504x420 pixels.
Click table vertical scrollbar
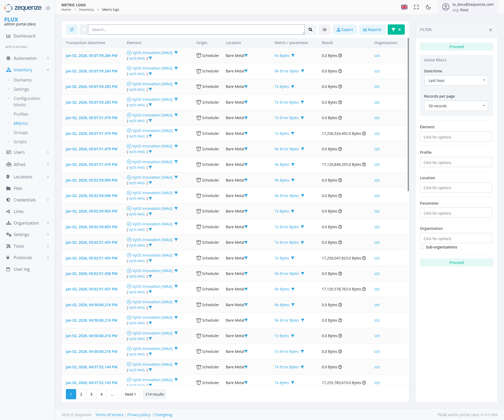(408, 115)
